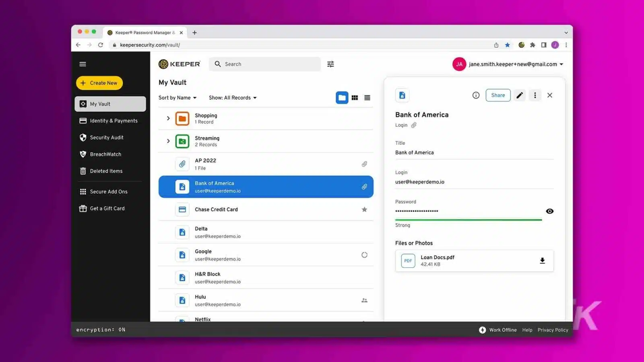Open more options three-dot menu
This screenshot has height=362, width=644.
tap(535, 95)
